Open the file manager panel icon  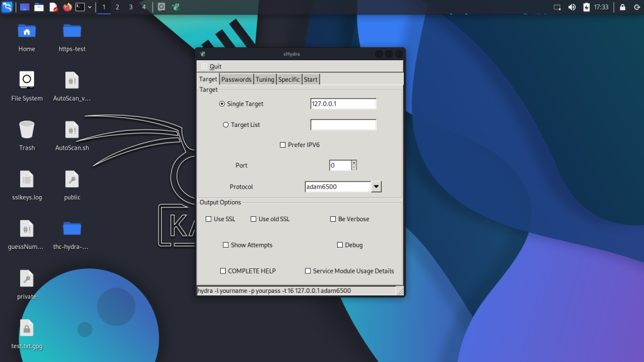coord(39,7)
